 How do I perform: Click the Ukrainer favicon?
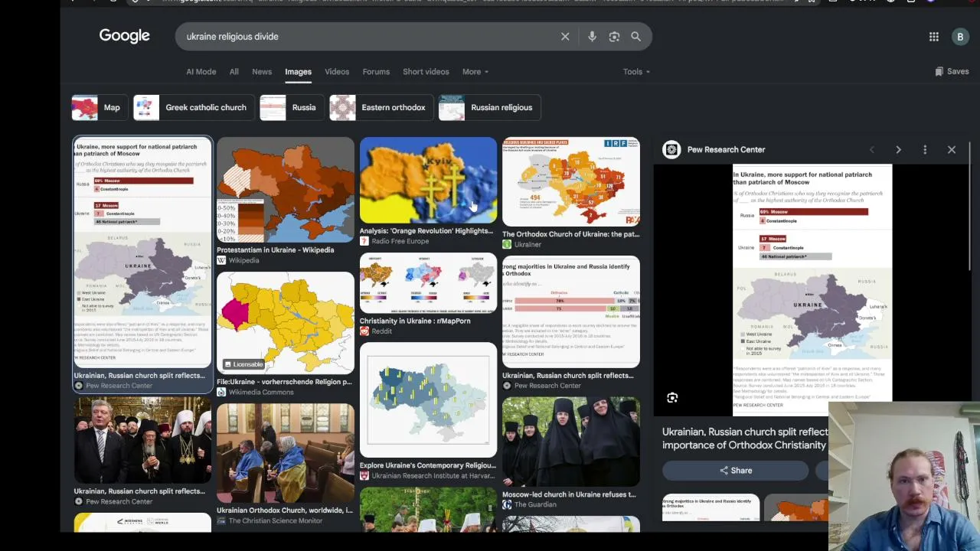pos(507,244)
